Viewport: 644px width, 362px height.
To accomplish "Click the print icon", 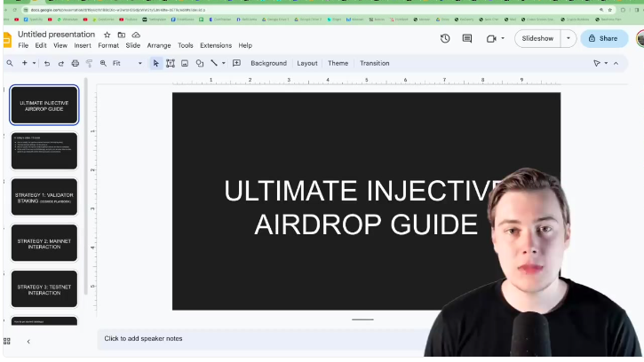I will point(76,63).
